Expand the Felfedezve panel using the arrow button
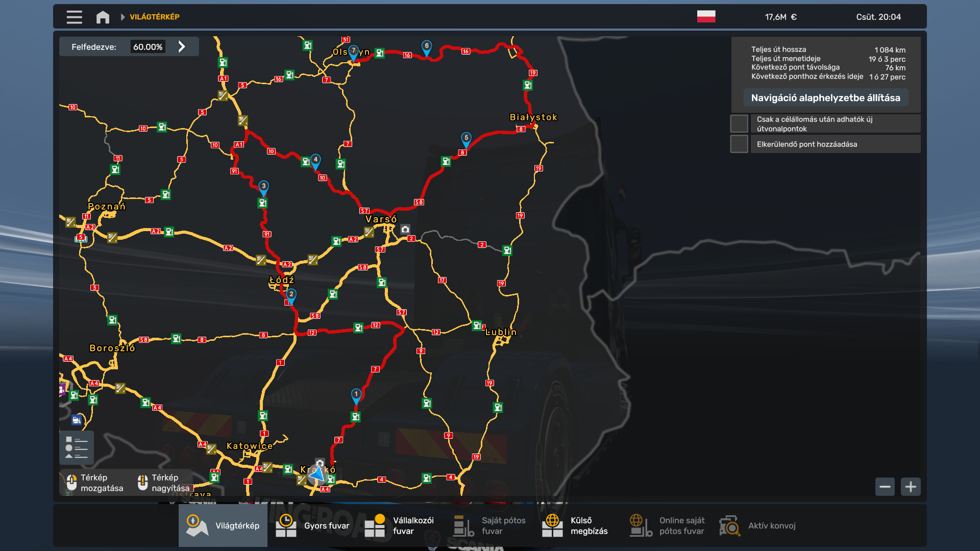This screenshot has width=980, height=551. (x=182, y=46)
